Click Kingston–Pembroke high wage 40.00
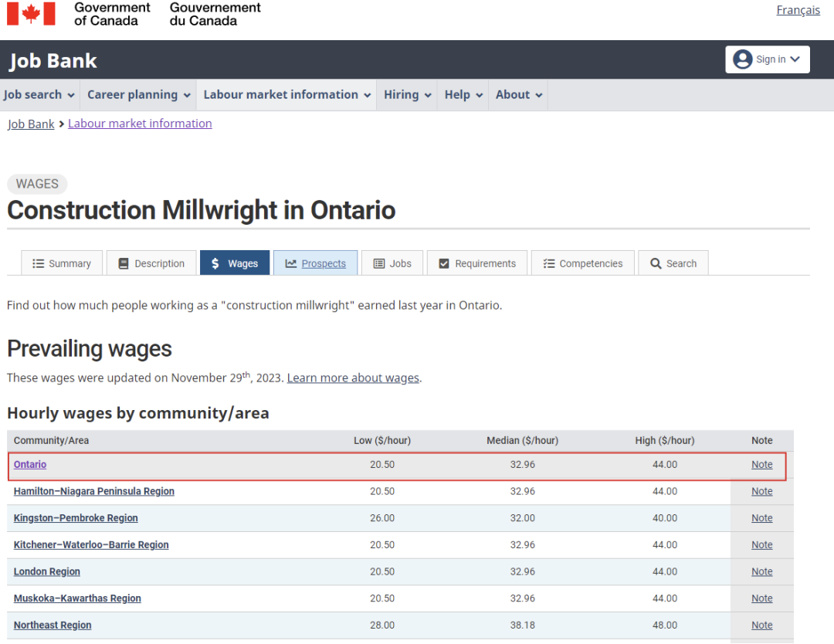 click(665, 518)
